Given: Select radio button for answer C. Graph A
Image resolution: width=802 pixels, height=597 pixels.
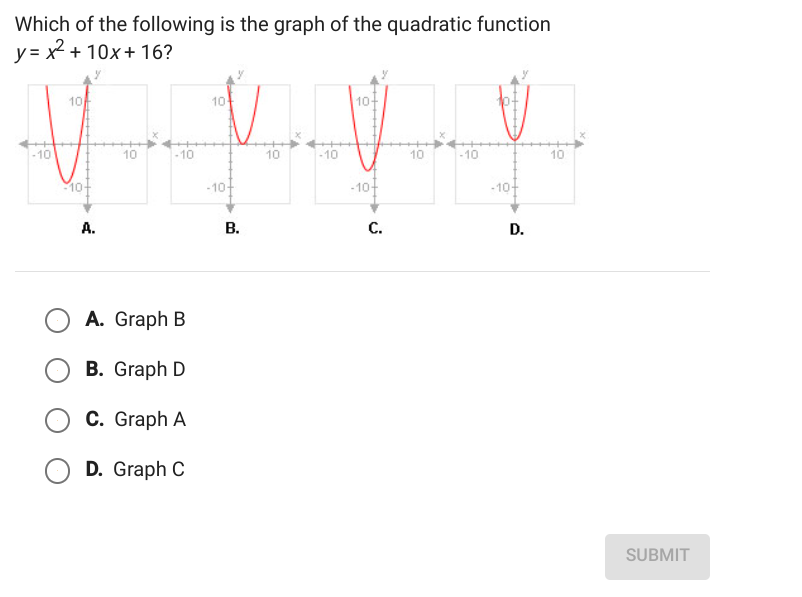Looking at the screenshot, I should click(57, 419).
